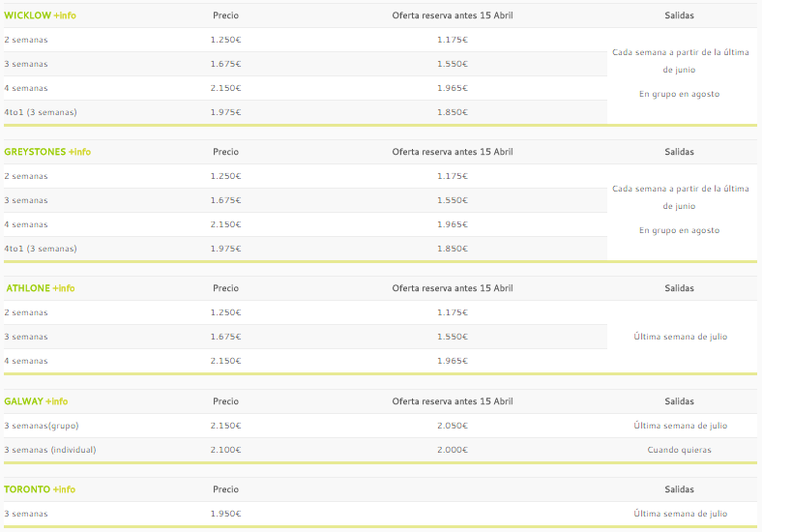The width and height of the screenshot is (792, 532).
Task: Open the TORONTO +info link
Action: click(40, 489)
